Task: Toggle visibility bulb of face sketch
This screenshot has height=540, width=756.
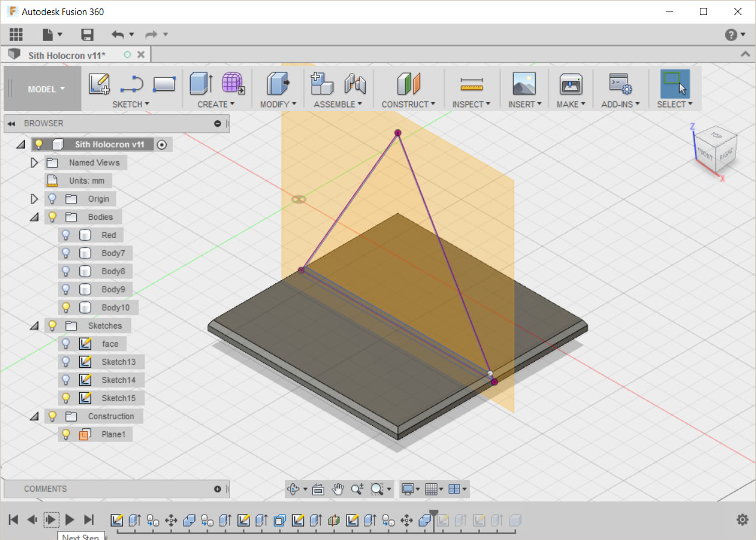Action: pyautogui.click(x=66, y=344)
